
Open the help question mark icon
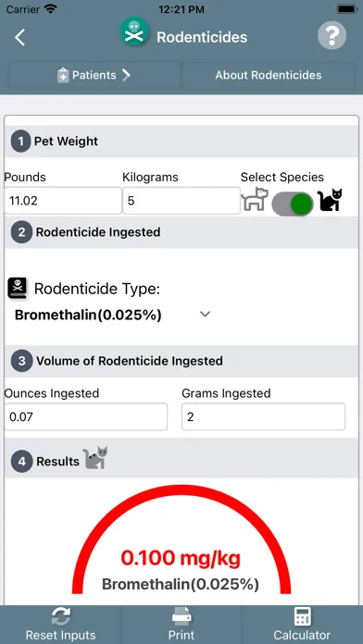click(332, 36)
